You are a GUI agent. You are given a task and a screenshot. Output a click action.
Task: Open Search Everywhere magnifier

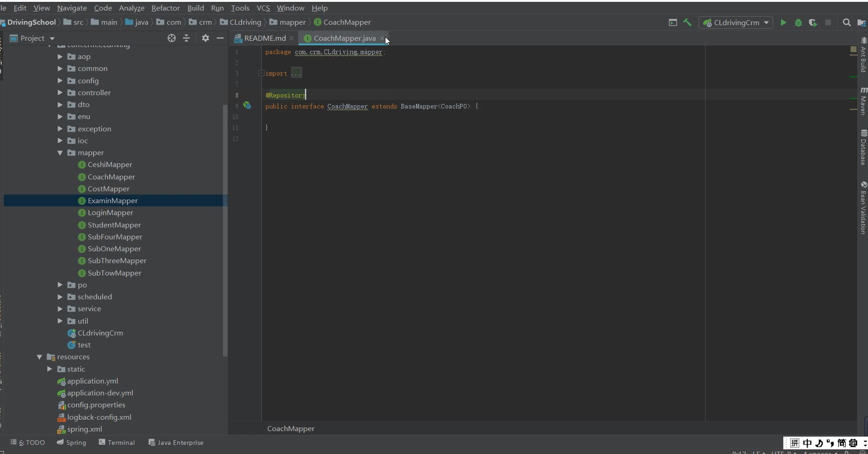point(847,22)
